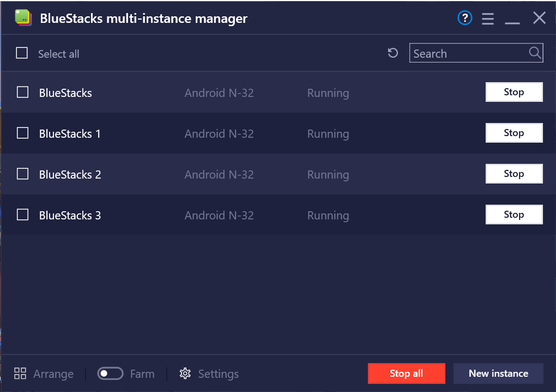Screen dimensions: 556x392
Task: Select the BlueStacks 2 instance name
Action: tap(70, 174)
